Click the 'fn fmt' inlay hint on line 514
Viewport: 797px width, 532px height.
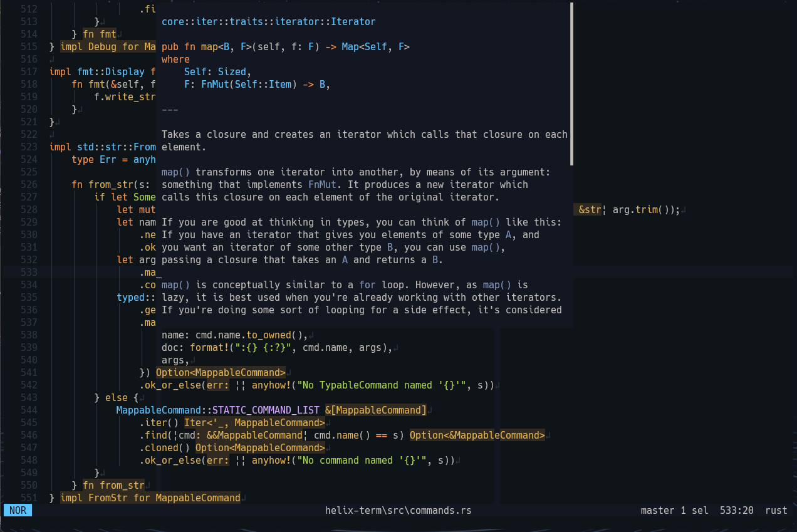(x=100, y=34)
